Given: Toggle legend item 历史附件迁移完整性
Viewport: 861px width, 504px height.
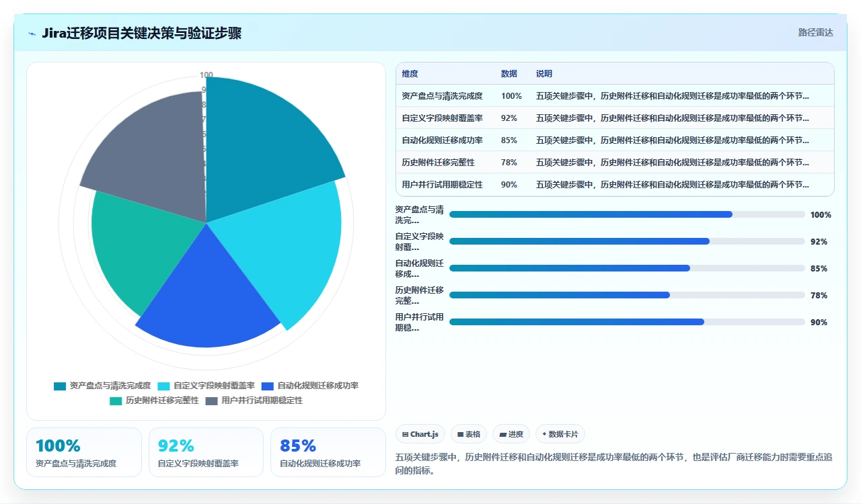Looking at the screenshot, I should tap(154, 401).
